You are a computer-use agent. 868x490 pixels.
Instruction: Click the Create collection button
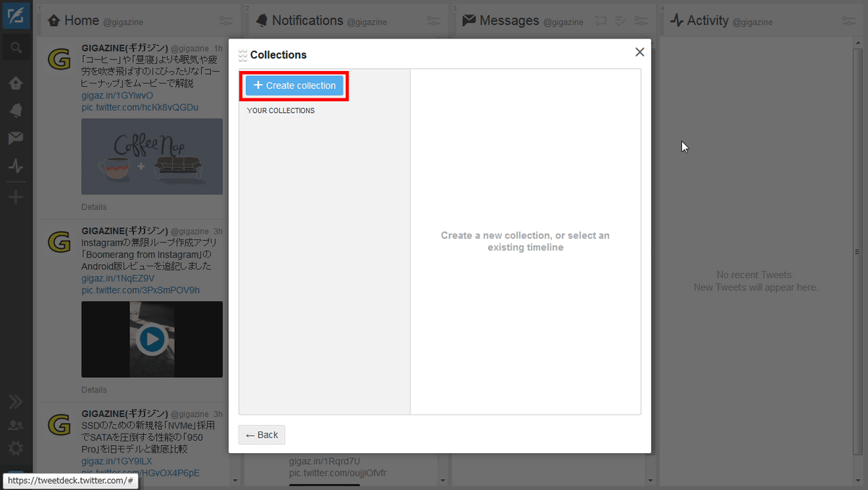(294, 85)
